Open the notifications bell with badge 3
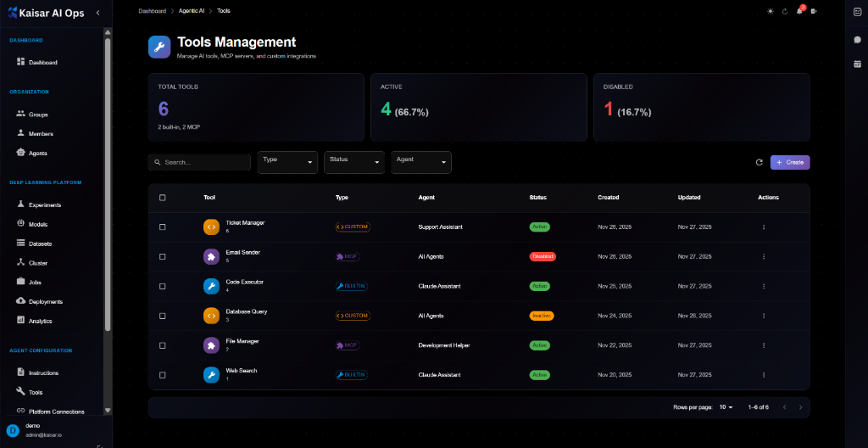This screenshot has height=448, width=868. tap(799, 10)
